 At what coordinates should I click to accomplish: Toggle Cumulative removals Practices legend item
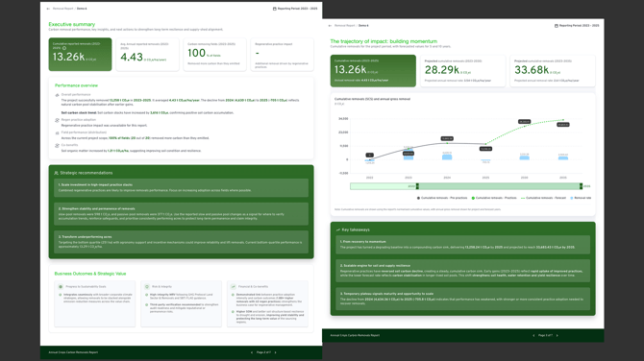pos(494,198)
